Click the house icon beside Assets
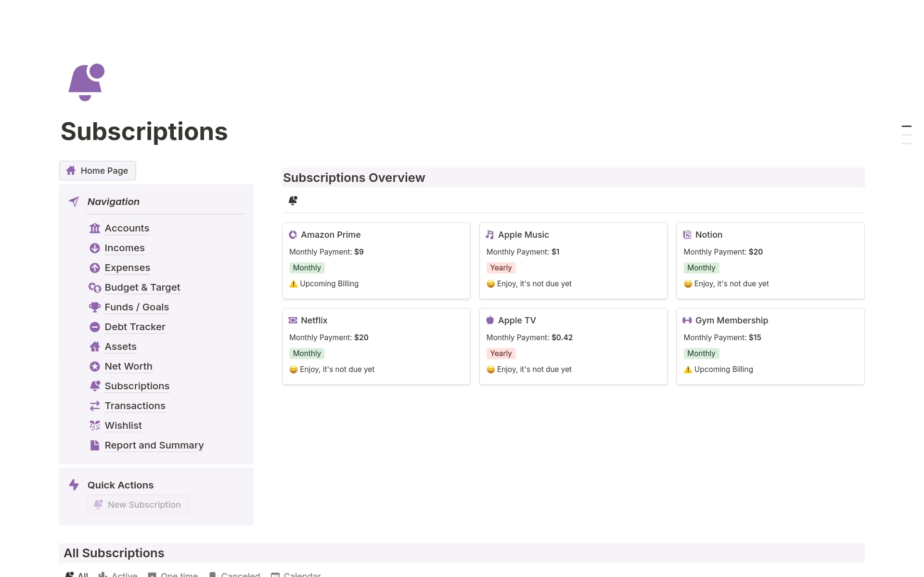The image size is (924, 577). click(95, 346)
